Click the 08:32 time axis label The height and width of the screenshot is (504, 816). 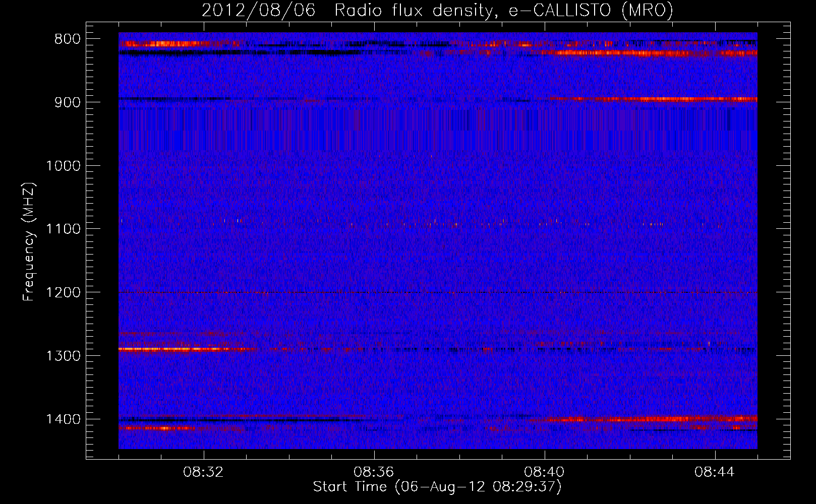[x=203, y=472]
